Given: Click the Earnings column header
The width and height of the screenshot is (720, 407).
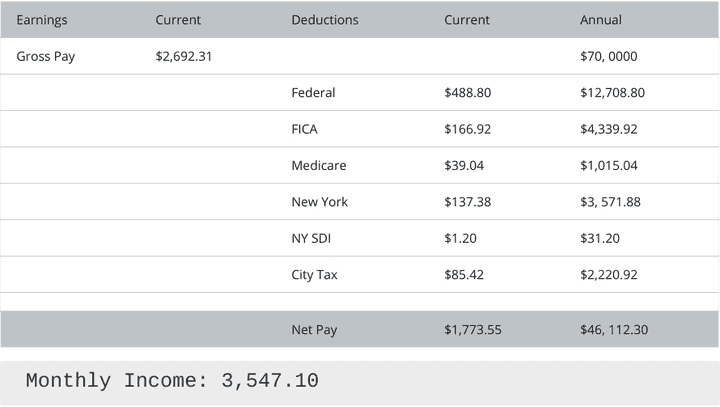Looking at the screenshot, I should point(42,20).
